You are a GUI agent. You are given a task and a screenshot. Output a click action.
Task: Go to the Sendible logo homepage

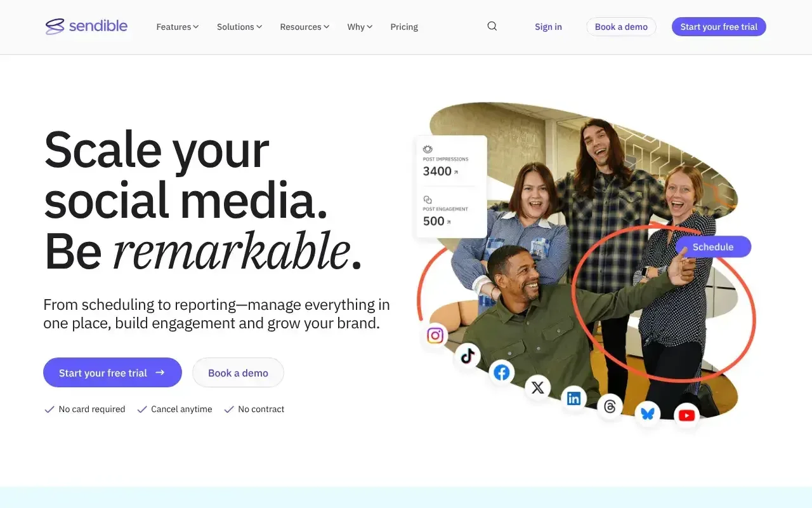click(87, 27)
